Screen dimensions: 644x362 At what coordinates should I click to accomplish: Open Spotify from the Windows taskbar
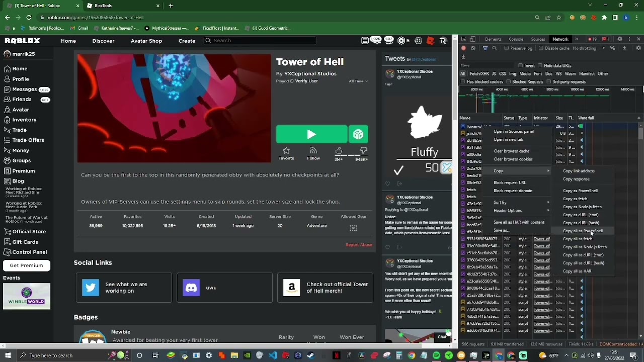[x=436, y=355]
